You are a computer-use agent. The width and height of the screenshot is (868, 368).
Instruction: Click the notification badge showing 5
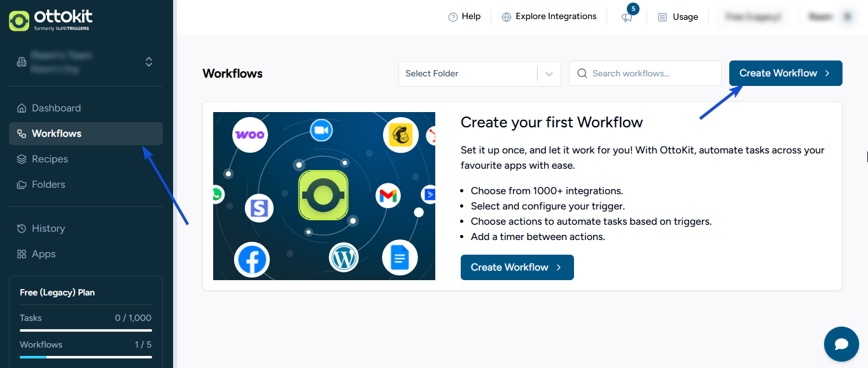[x=633, y=9]
